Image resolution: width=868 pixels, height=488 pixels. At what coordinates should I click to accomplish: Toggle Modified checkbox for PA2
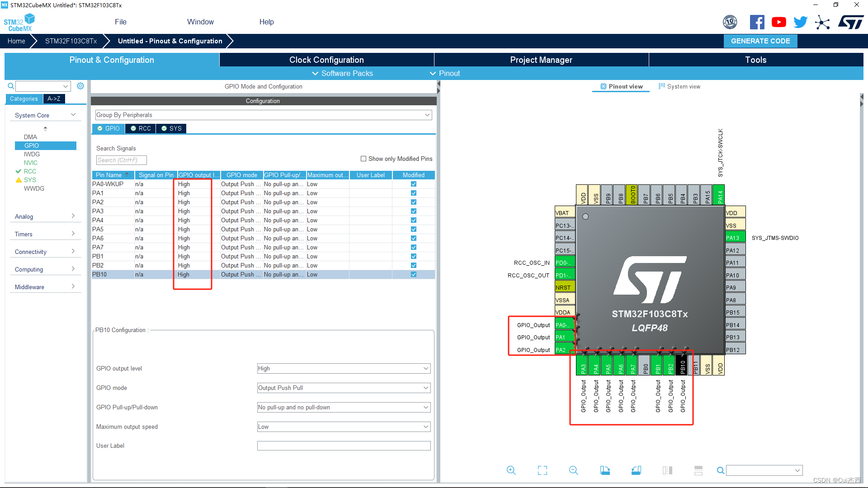point(414,202)
